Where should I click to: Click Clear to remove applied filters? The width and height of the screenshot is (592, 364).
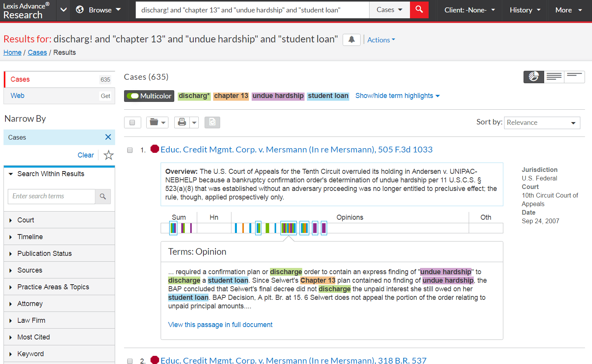coord(86,155)
